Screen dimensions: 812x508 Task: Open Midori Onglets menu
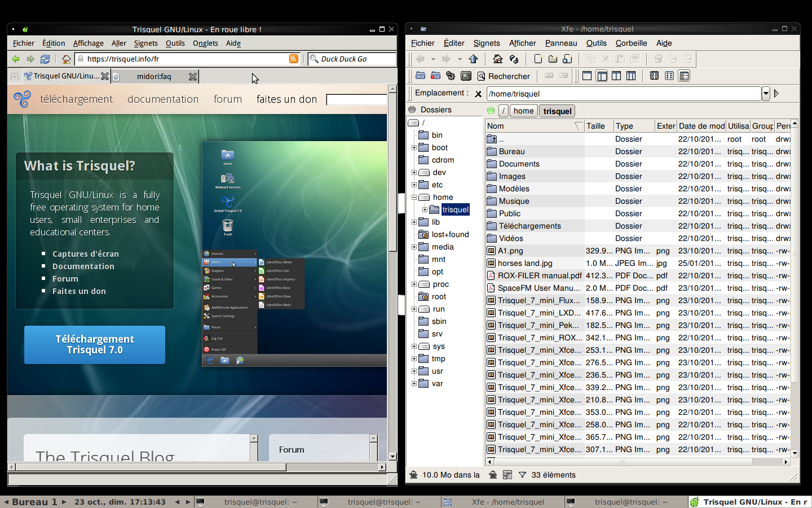point(205,43)
